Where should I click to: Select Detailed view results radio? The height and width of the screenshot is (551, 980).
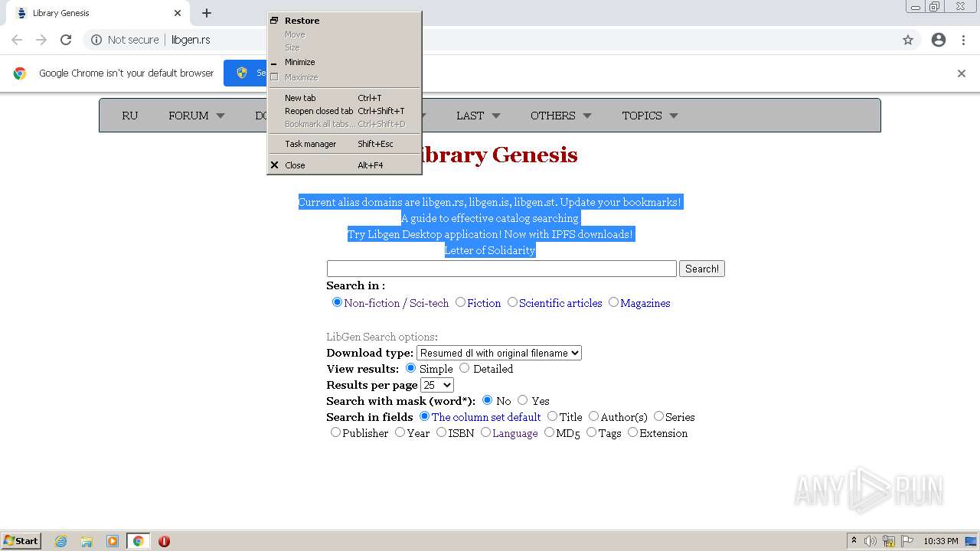tap(464, 368)
